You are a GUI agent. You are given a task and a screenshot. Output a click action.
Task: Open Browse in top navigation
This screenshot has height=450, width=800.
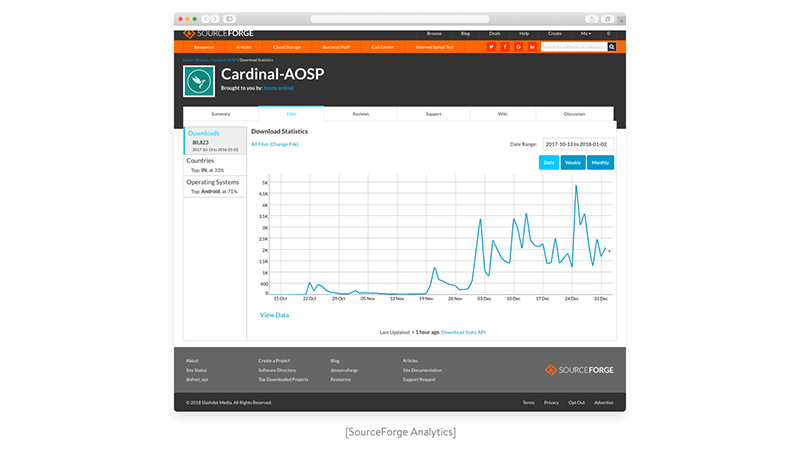[x=434, y=34]
